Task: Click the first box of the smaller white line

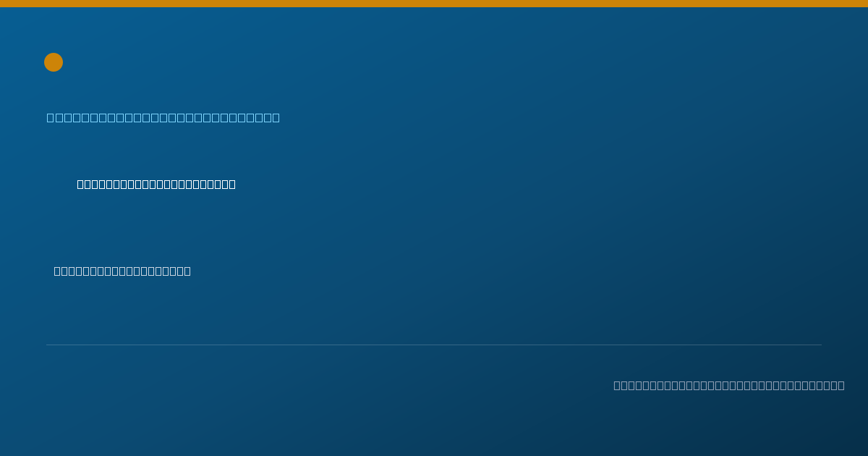Action: click(x=58, y=271)
